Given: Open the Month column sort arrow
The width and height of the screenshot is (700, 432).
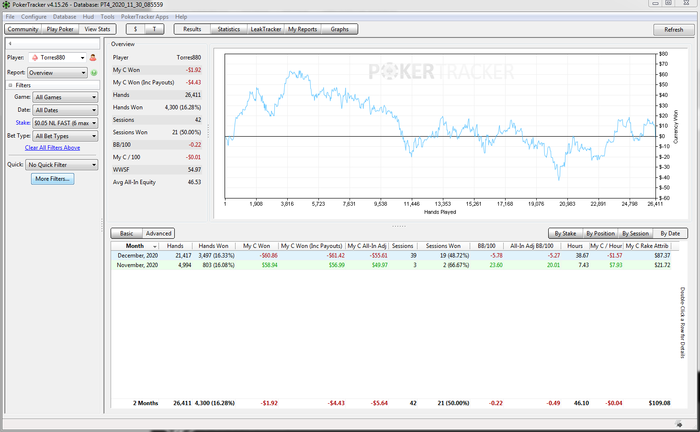Looking at the screenshot, I should pos(155,246).
